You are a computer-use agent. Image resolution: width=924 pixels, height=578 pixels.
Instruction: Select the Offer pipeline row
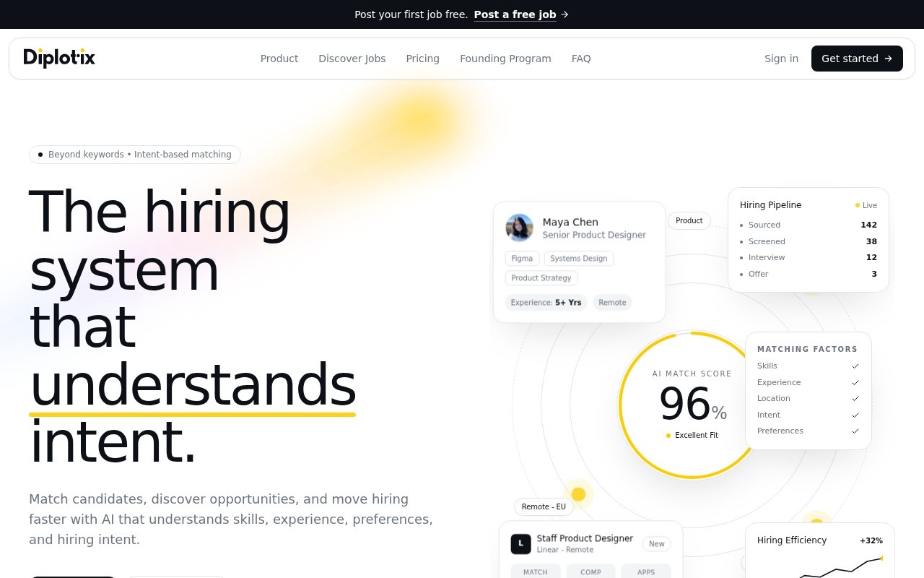(808, 274)
